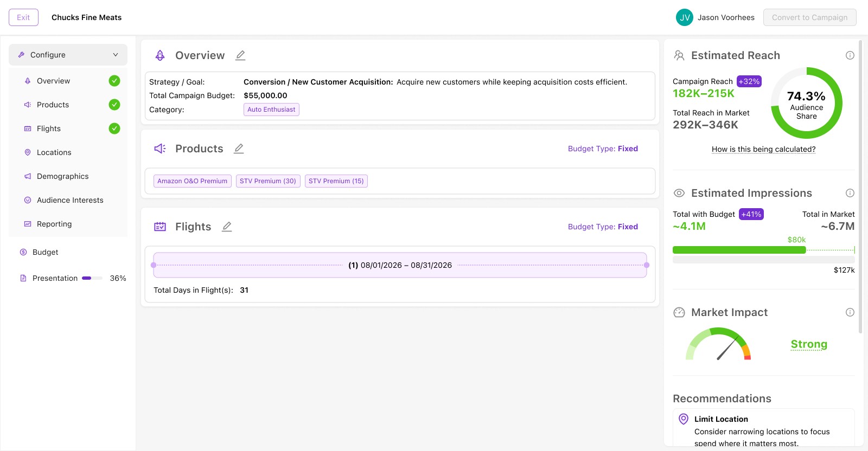
Task: Click the edit pencil next to Products heading
Action: (x=239, y=149)
